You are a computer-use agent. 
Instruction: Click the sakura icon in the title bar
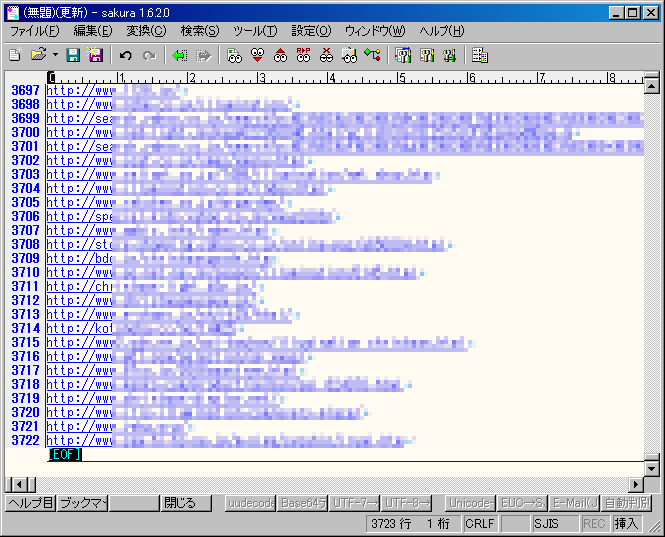click(x=13, y=13)
